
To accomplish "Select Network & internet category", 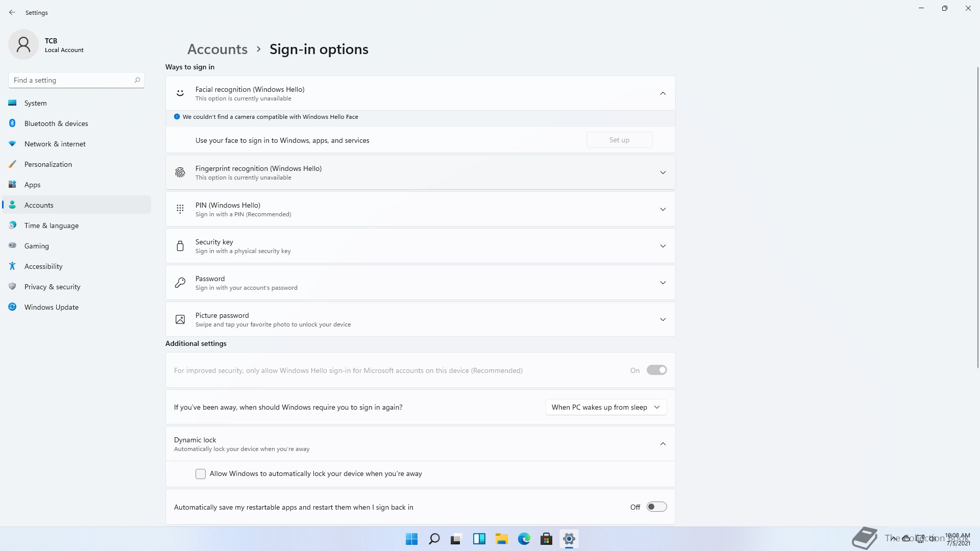I will coord(77,144).
